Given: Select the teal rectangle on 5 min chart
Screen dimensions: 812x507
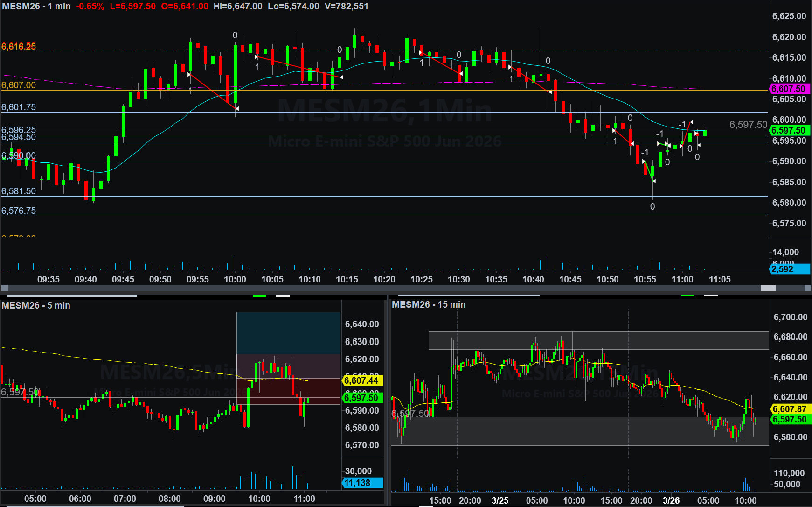Looking at the screenshot, I should (288, 333).
